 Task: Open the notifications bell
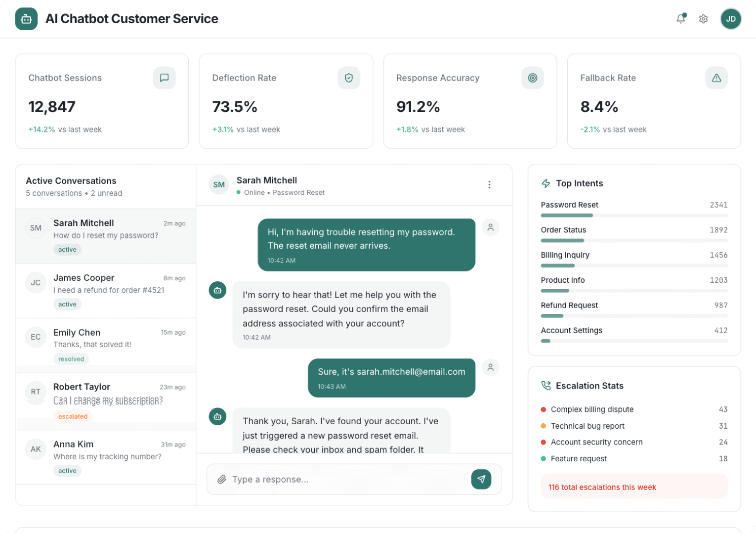click(x=680, y=18)
